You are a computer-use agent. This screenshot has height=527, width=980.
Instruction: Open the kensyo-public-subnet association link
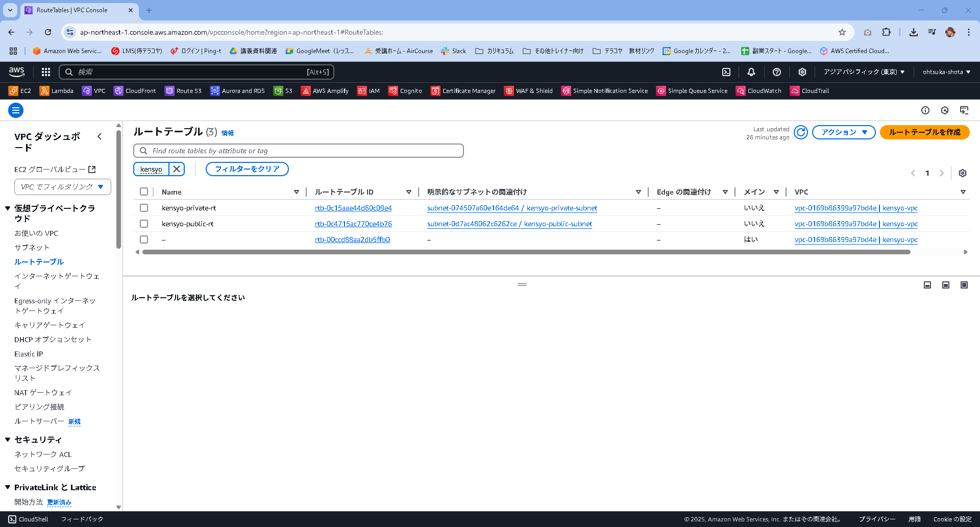pos(509,224)
